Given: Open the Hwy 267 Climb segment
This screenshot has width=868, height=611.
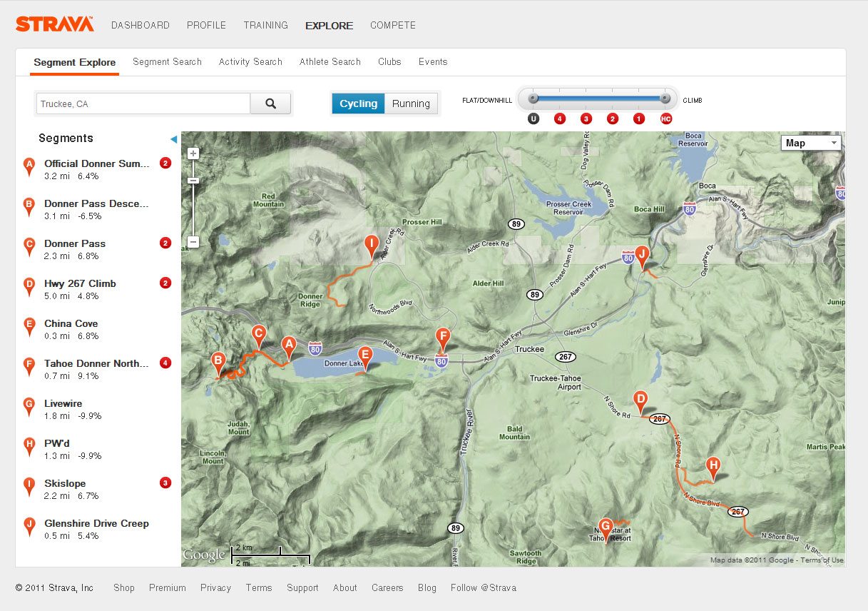Looking at the screenshot, I should [x=80, y=283].
